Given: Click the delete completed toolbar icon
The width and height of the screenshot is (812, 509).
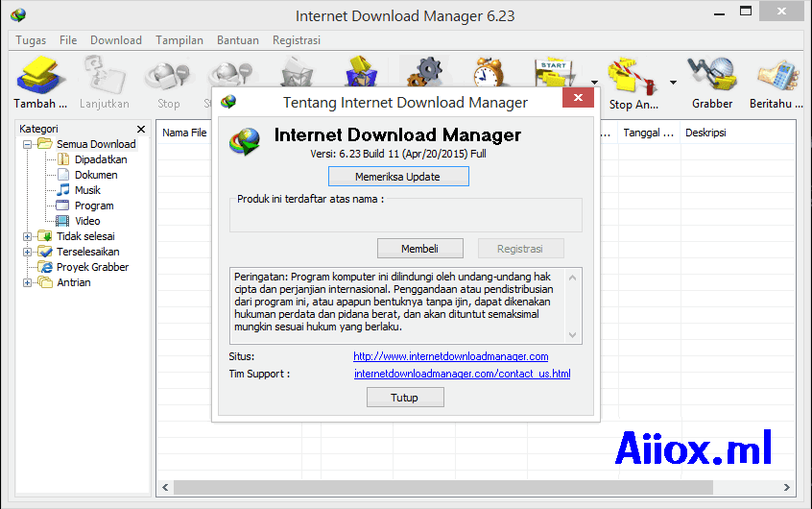Looking at the screenshot, I should [361, 71].
